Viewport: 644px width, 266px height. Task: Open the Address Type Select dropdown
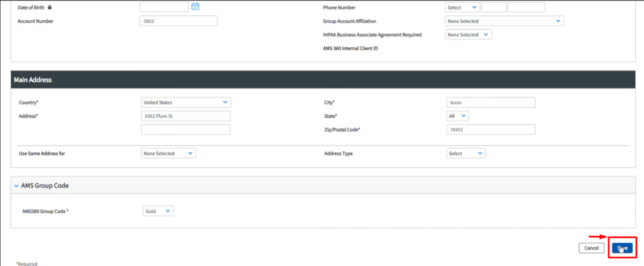(465, 153)
